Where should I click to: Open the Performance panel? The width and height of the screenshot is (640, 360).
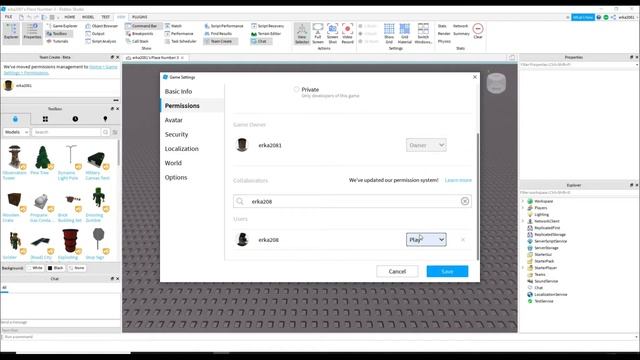[x=179, y=33]
